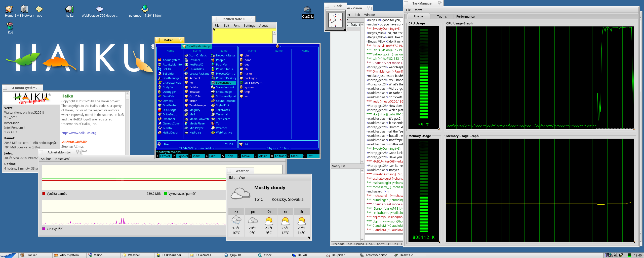This screenshot has height=258, width=644.
Task: Click the To trash button in BeFar
Action: [x=280, y=156]
